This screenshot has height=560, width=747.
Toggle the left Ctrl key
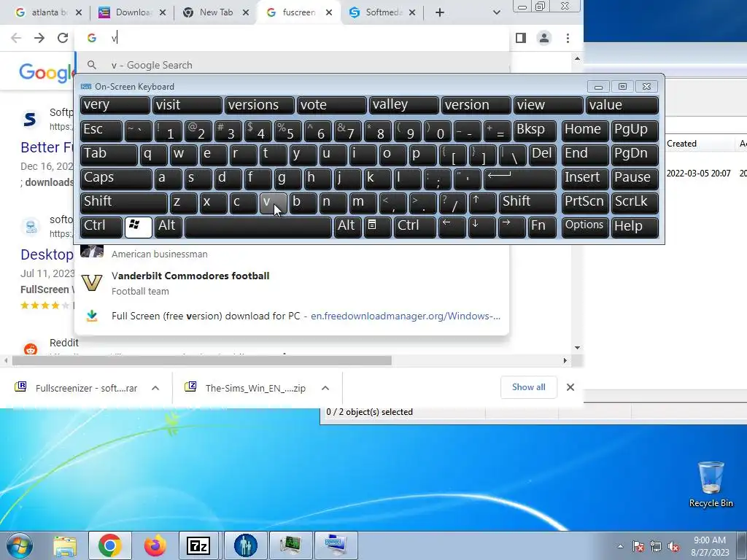point(101,226)
